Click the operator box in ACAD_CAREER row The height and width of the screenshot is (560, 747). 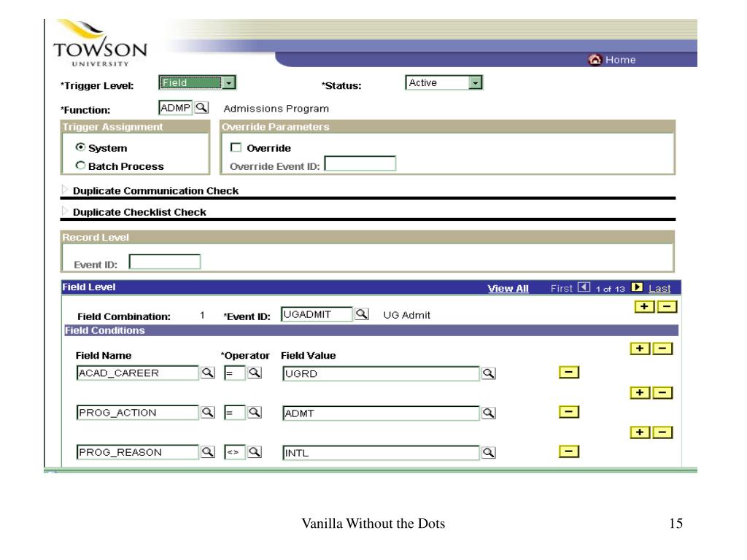pyautogui.click(x=235, y=373)
